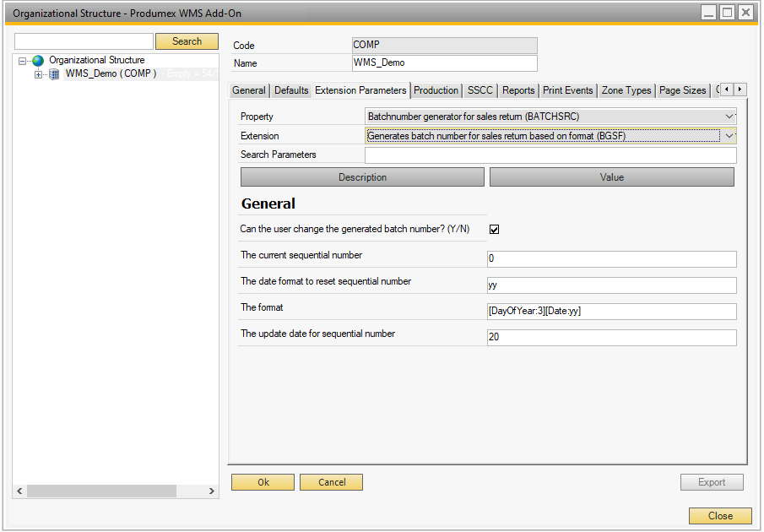Click the right arrow of the tree panel scrollbar
The height and width of the screenshot is (532, 764).
click(212, 491)
